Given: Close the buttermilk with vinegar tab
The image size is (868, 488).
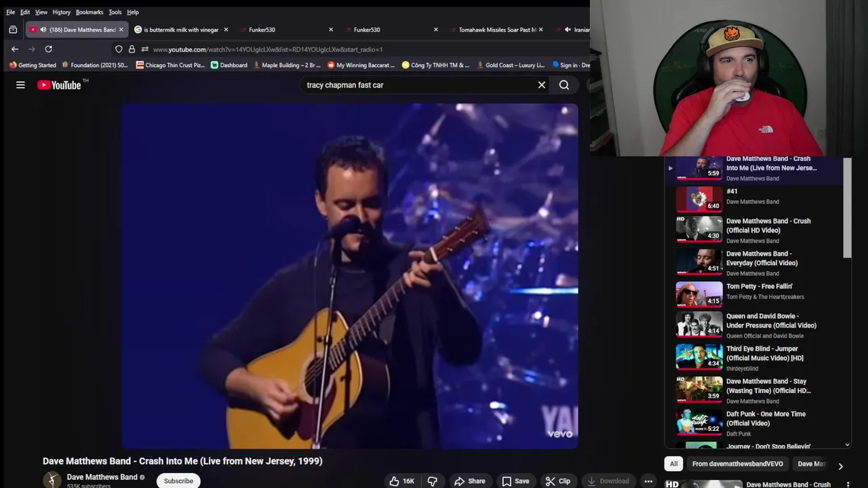Looking at the screenshot, I should click(226, 30).
